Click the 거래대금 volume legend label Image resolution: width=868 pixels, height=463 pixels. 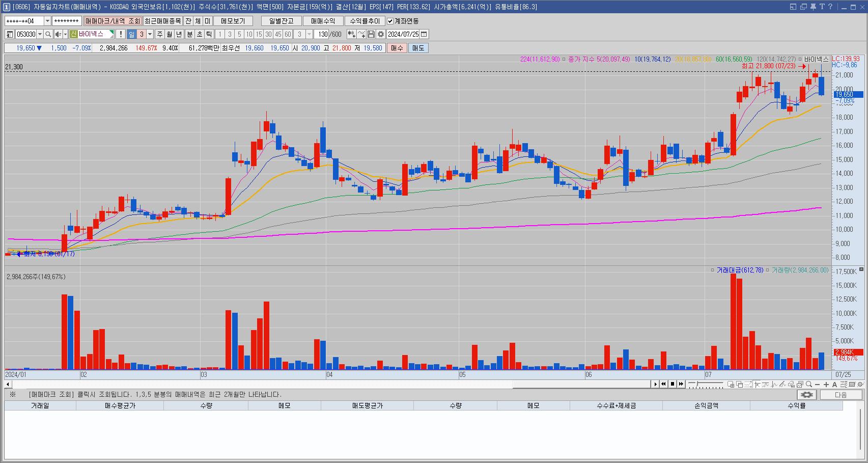click(740, 270)
